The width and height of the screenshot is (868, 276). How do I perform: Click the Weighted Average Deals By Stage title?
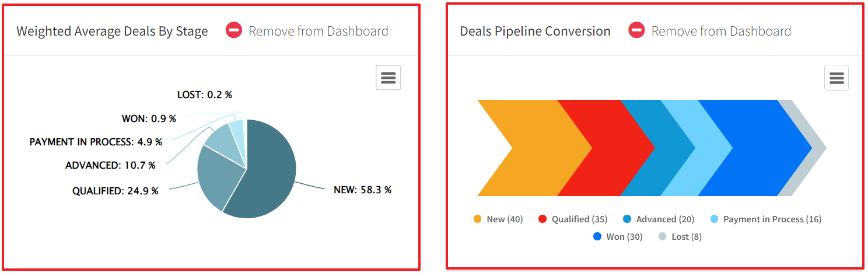[x=112, y=32]
